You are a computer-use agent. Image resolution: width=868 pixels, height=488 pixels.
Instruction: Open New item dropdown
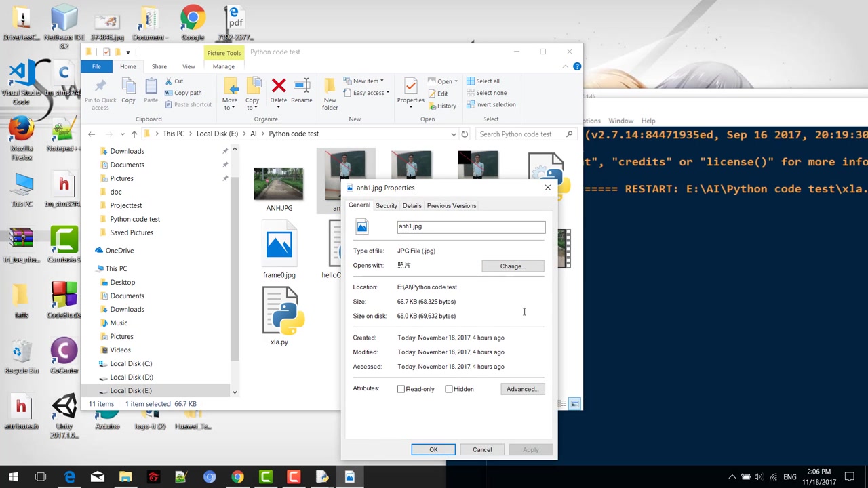click(x=364, y=81)
